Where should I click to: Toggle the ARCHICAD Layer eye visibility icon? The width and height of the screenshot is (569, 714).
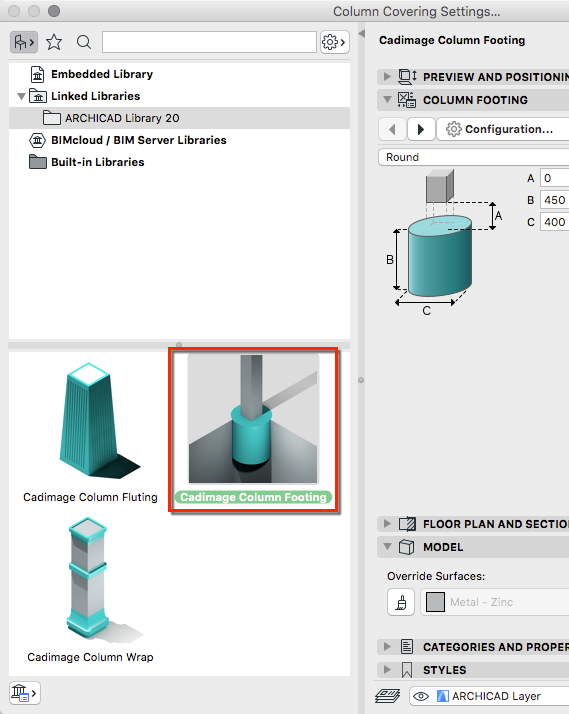[x=421, y=696]
